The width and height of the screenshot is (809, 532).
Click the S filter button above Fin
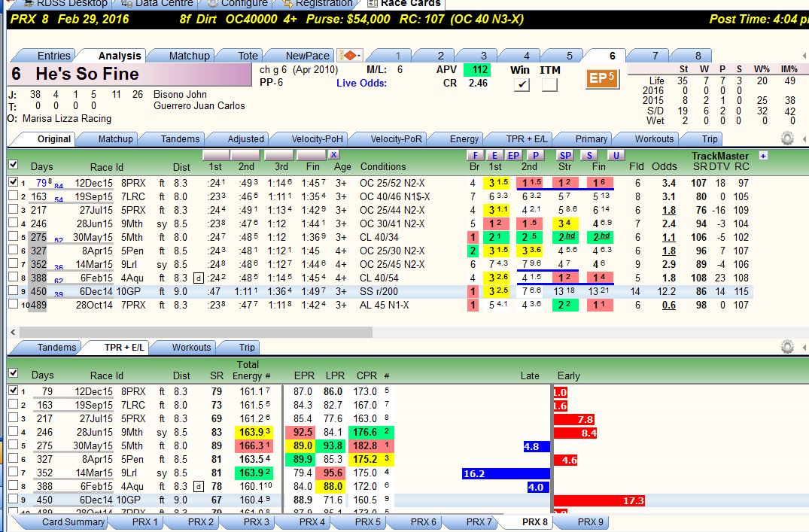click(589, 155)
